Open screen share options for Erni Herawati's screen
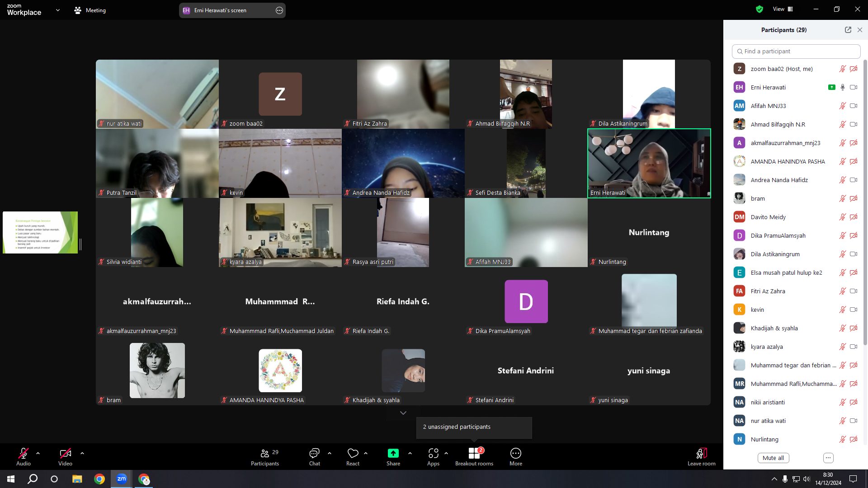 point(279,10)
